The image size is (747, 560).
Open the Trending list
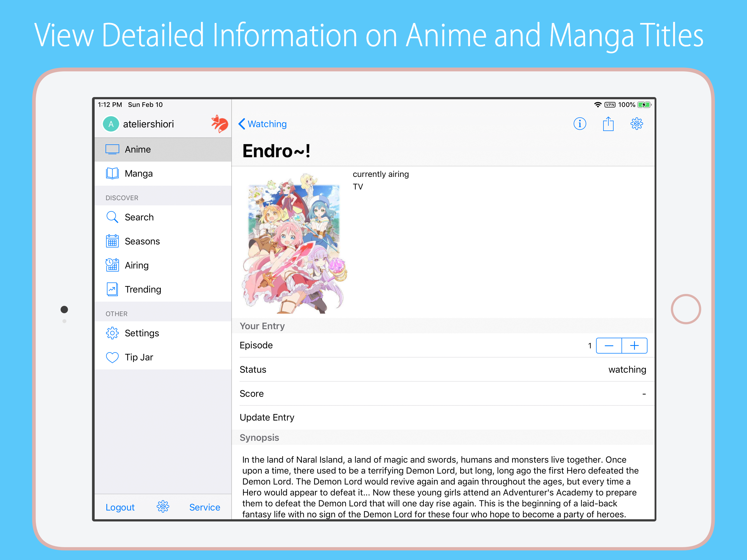(163, 289)
